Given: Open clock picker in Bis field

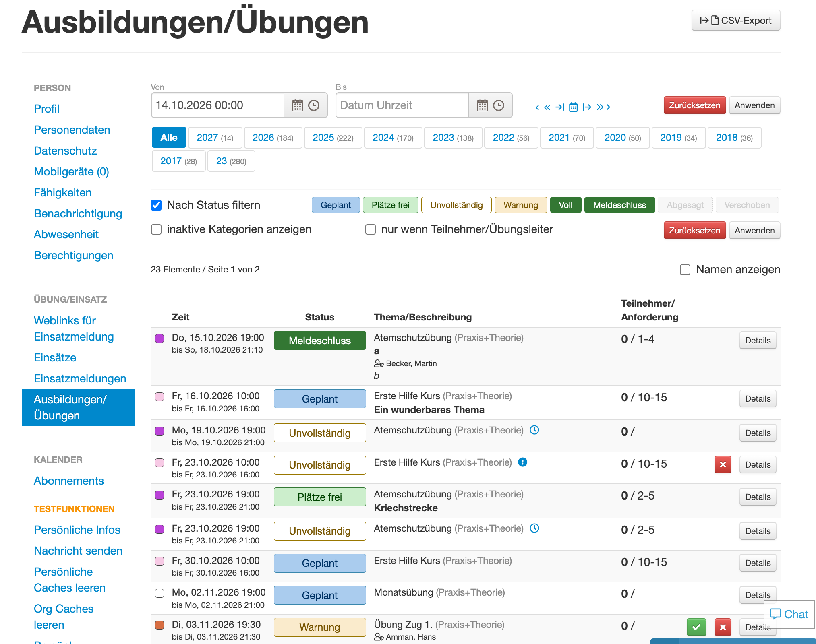Looking at the screenshot, I should pos(499,105).
